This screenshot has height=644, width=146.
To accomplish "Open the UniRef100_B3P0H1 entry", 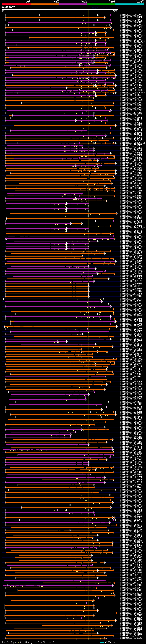I will (x=131, y=113).
